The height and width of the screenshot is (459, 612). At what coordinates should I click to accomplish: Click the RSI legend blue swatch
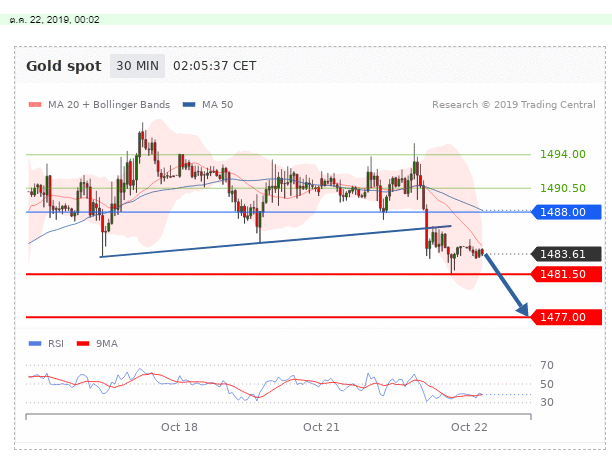35,343
